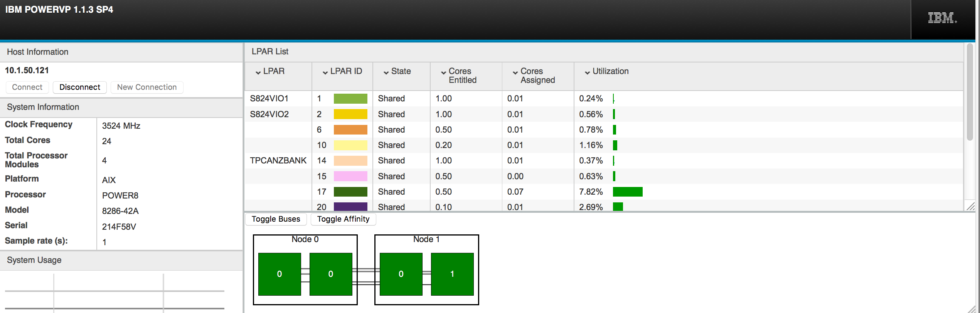Image resolution: width=980 pixels, height=313 pixels.
Task: Sort by Cores Entitled column chevron
Action: coord(443,72)
